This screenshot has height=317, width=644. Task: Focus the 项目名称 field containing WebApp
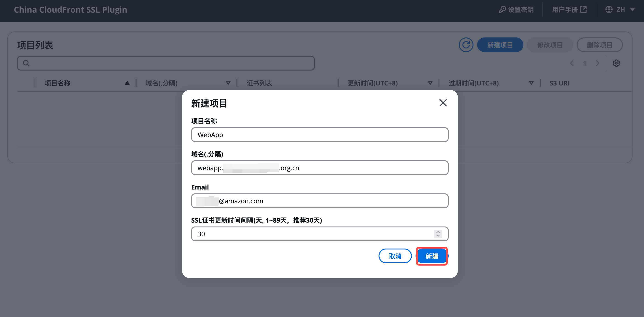pyautogui.click(x=320, y=135)
